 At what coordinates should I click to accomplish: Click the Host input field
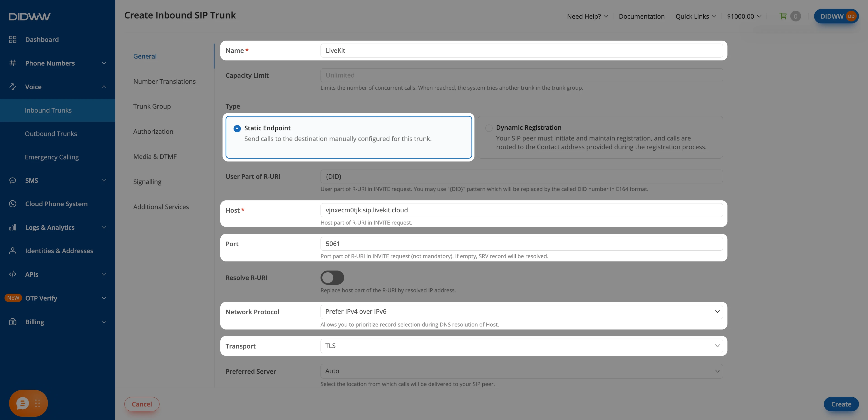(x=521, y=210)
